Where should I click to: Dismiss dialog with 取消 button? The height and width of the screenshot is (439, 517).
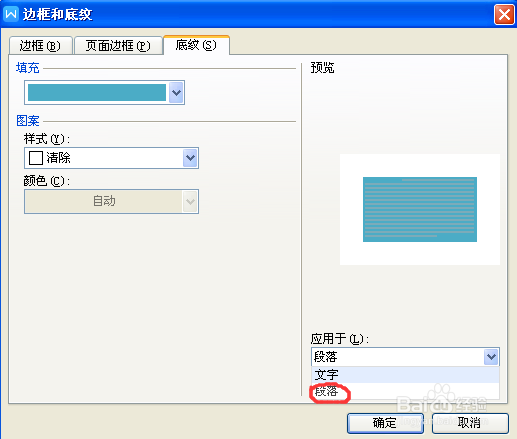[470, 423]
